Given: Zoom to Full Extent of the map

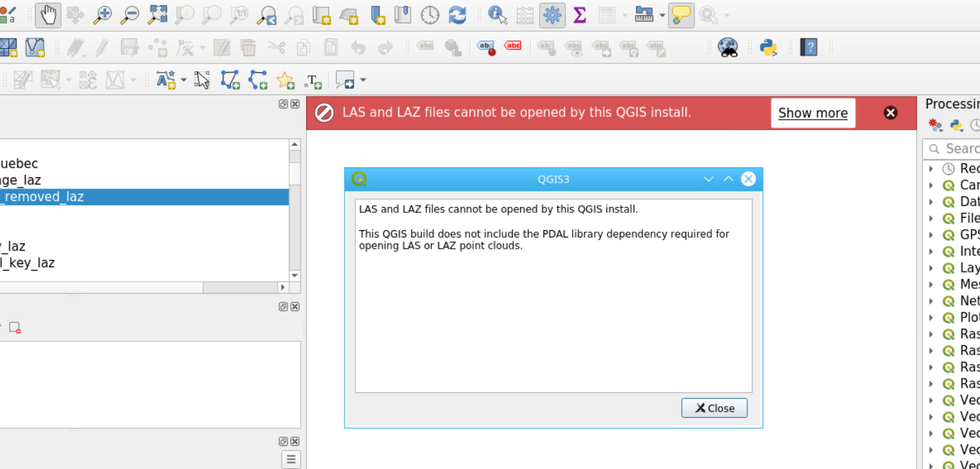Looking at the screenshot, I should pyautogui.click(x=157, y=15).
